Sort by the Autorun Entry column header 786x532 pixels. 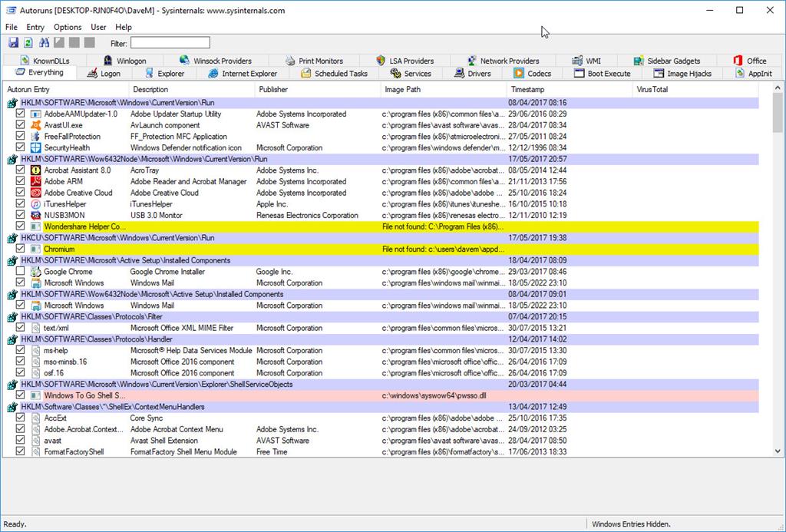pos(66,89)
